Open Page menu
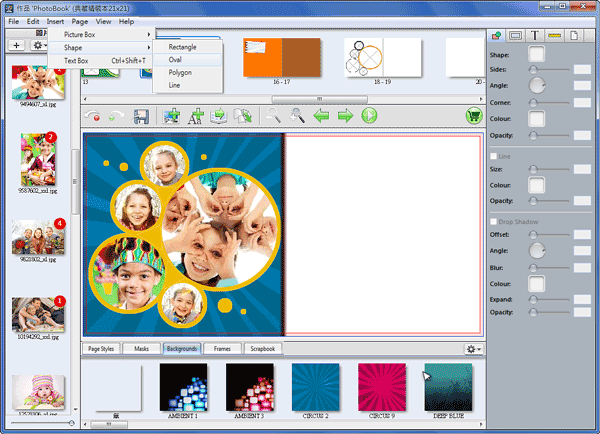 [80, 22]
